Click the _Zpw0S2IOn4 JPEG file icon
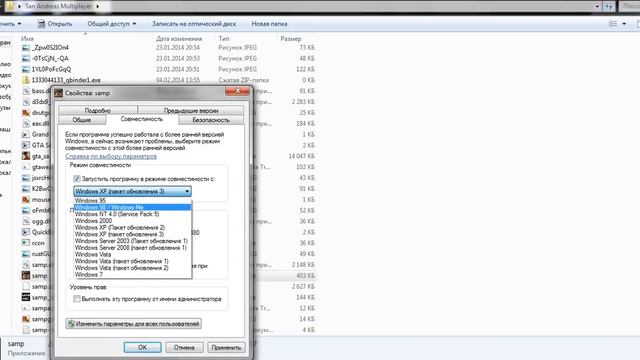Viewport: 640px width, 360px height. pyautogui.click(x=26, y=47)
